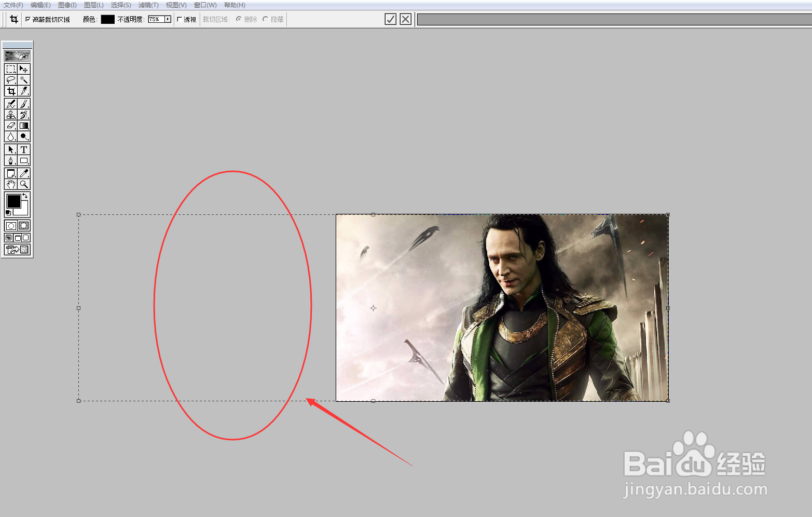Viewport: 812px width, 517px height.
Task: Switch to Quick Mask mode
Action: coord(24,226)
